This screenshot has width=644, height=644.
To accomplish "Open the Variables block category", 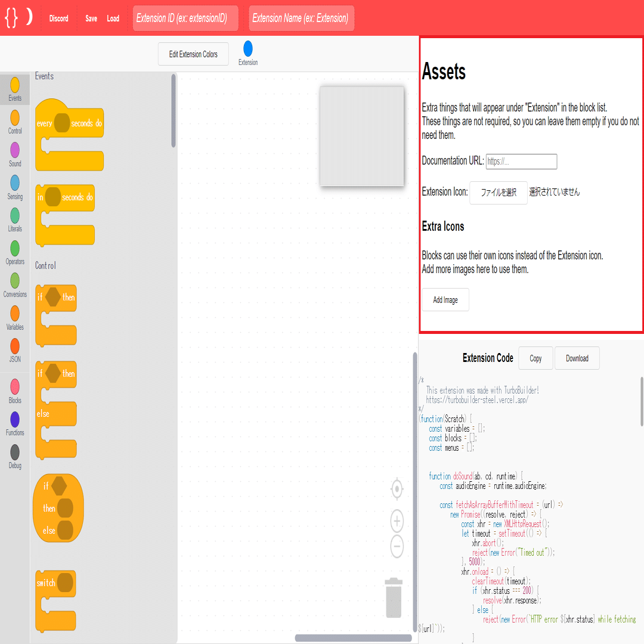I will [15, 318].
